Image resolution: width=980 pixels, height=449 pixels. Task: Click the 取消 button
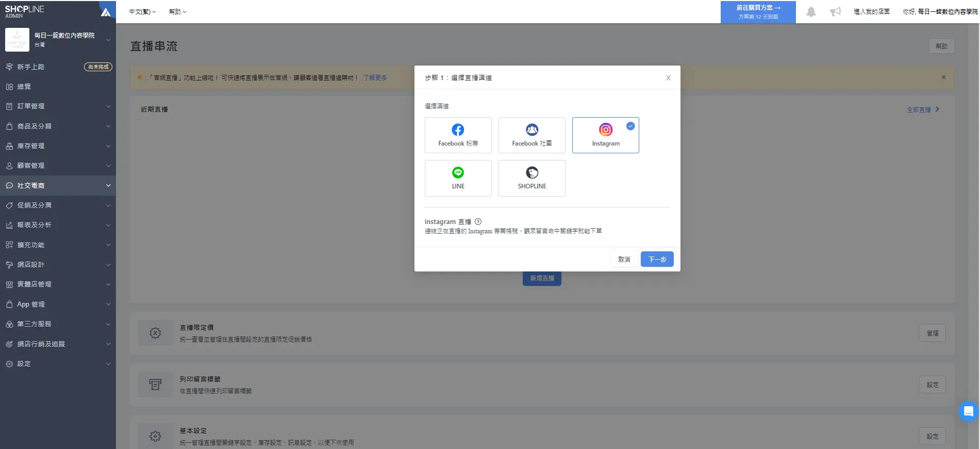pos(624,259)
